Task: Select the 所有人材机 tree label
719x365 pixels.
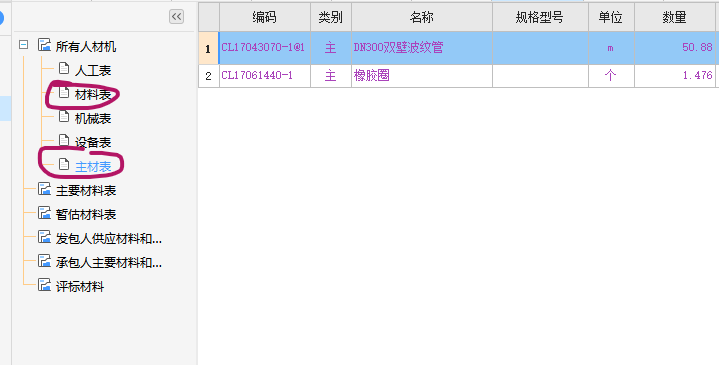Action: pos(86,46)
